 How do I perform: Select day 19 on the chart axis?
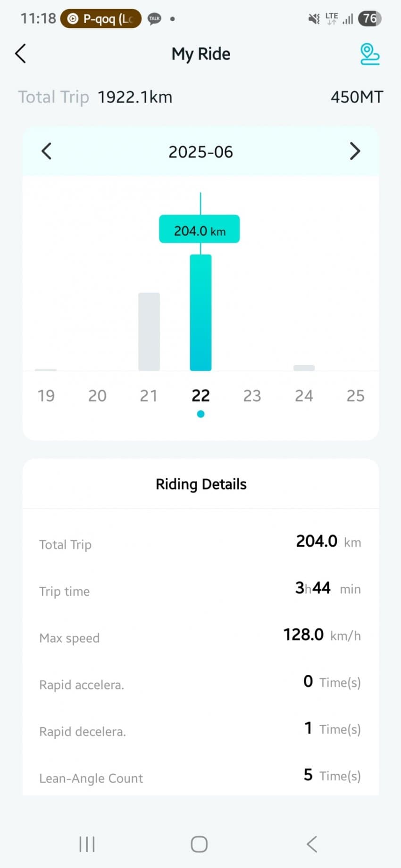click(46, 395)
